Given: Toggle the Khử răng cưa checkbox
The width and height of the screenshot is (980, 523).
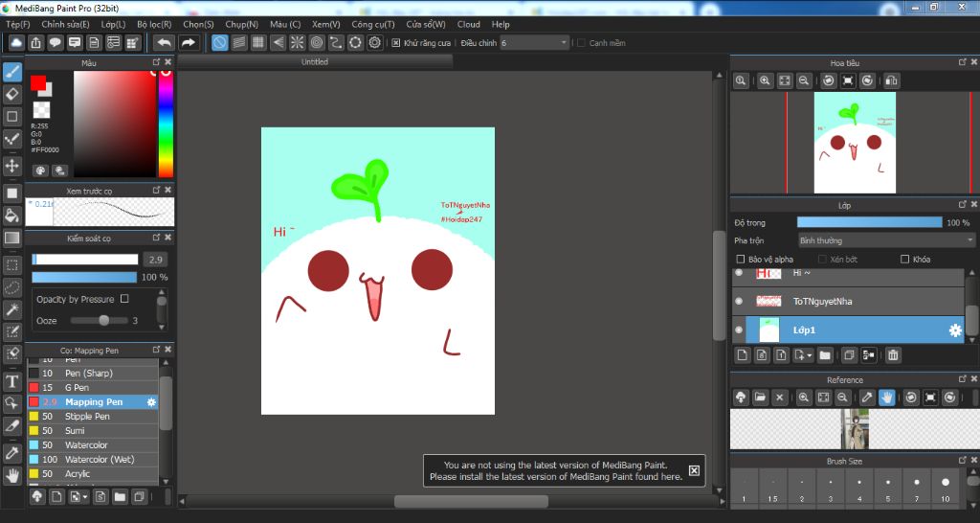Looking at the screenshot, I should [x=395, y=43].
